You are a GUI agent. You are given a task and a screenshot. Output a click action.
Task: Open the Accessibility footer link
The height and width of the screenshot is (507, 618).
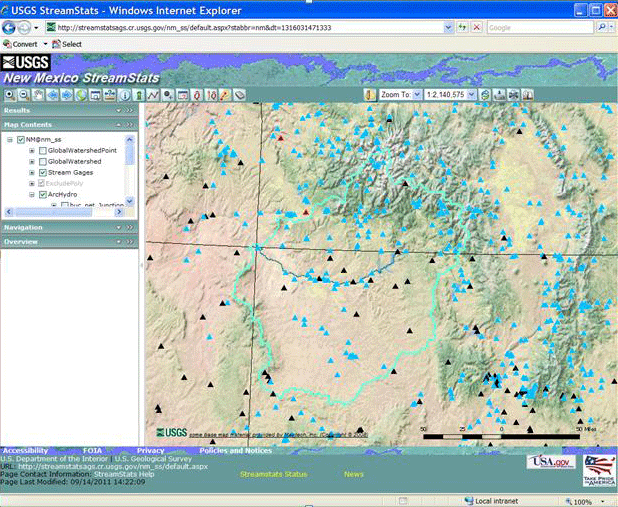[x=26, y=451]
